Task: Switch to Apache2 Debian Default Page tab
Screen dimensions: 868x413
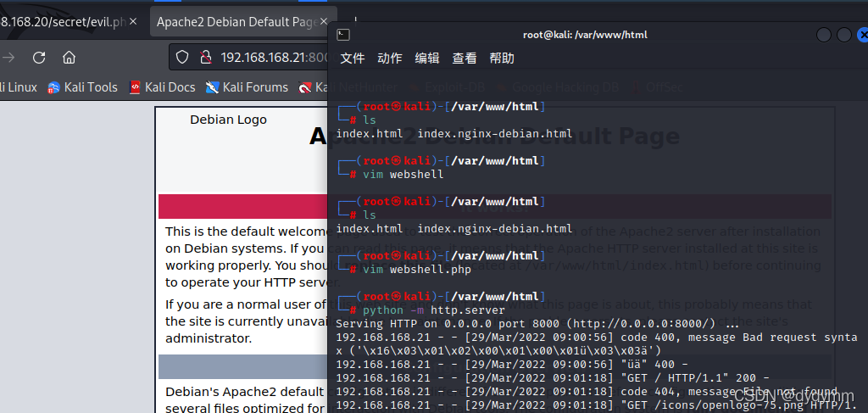Action: pos(237,22)
